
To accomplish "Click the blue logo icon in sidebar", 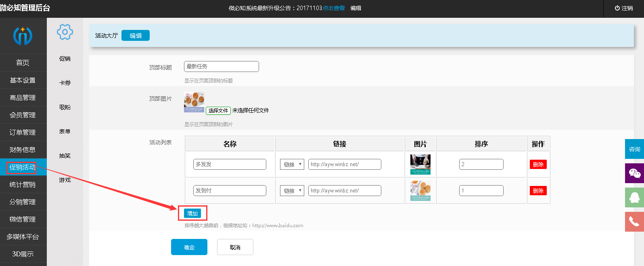I will (x=23, y=36).
